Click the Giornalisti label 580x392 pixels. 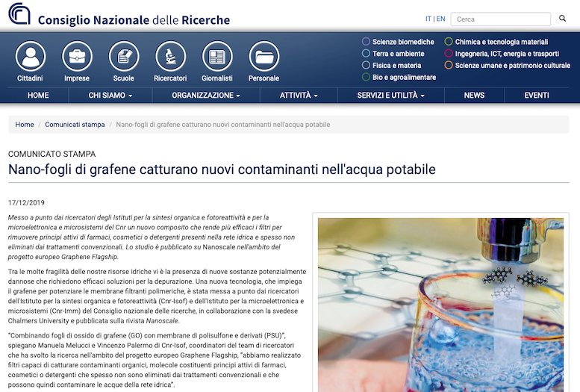(217, 78)
